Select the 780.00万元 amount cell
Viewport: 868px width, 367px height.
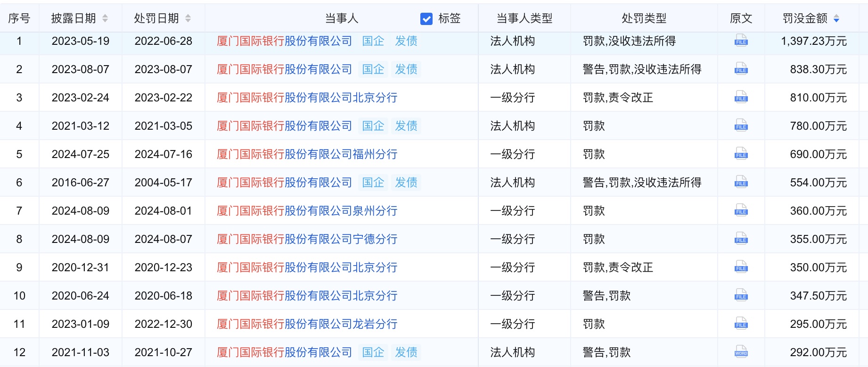[819, 126]
